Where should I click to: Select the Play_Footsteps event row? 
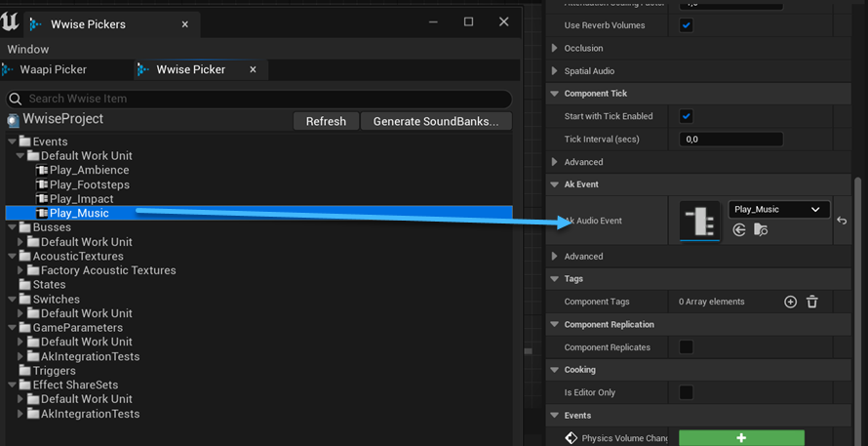(x=258, y=184)
